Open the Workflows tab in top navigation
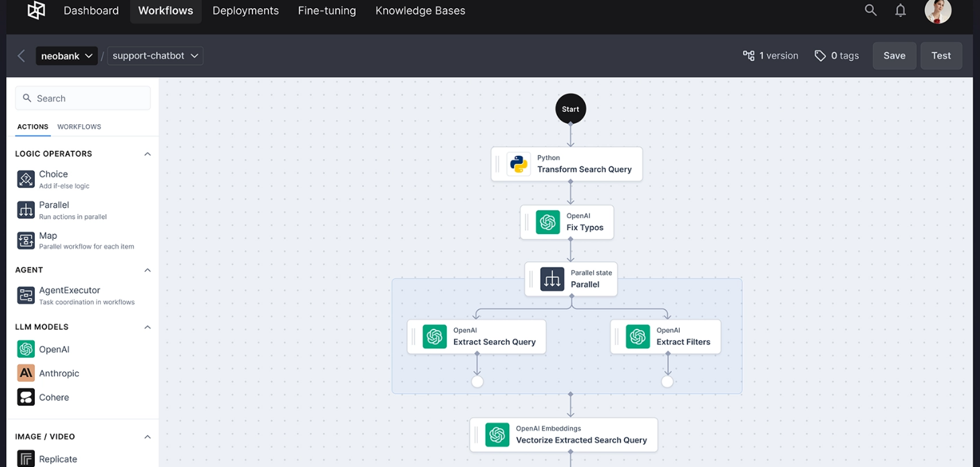The height and width of the screenshot is (467, 980). coord(165,11)
